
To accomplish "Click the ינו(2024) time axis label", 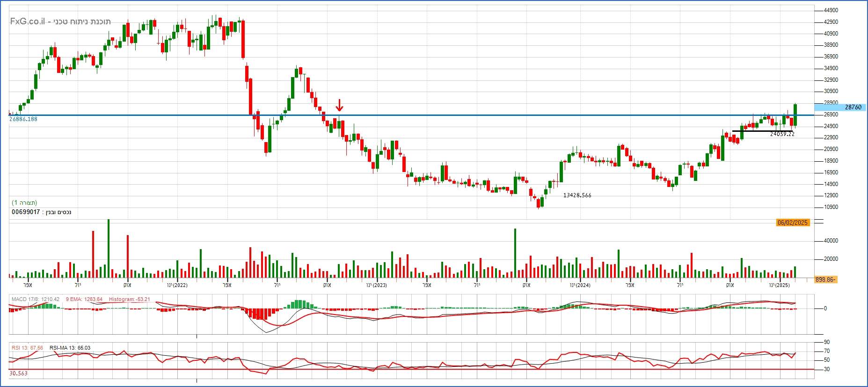I will pyautogui.click(x=579, y=285).
